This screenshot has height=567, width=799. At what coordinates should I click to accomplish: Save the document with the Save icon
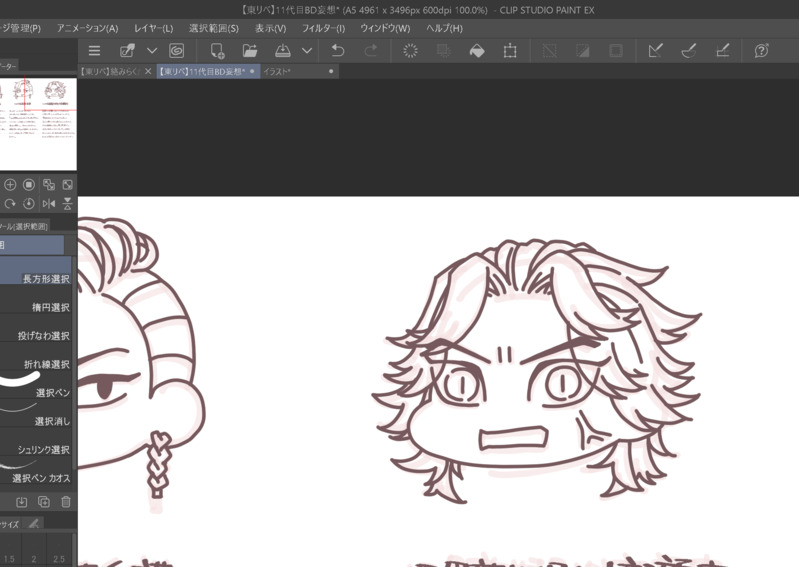coord(282,50)
